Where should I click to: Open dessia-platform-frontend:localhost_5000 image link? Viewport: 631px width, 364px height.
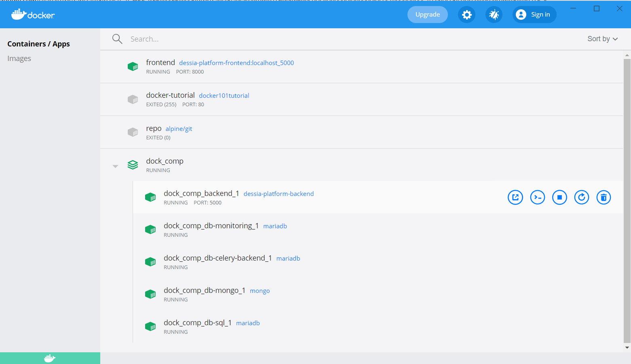[236, 63]
